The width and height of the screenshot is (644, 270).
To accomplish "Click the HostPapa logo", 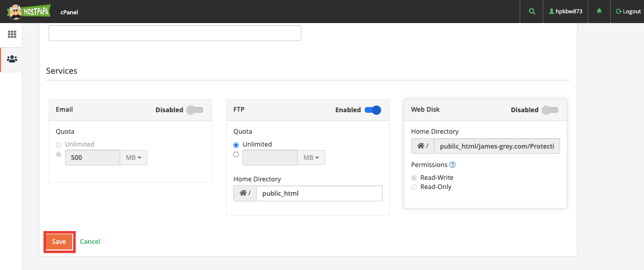I will (27, 11).
